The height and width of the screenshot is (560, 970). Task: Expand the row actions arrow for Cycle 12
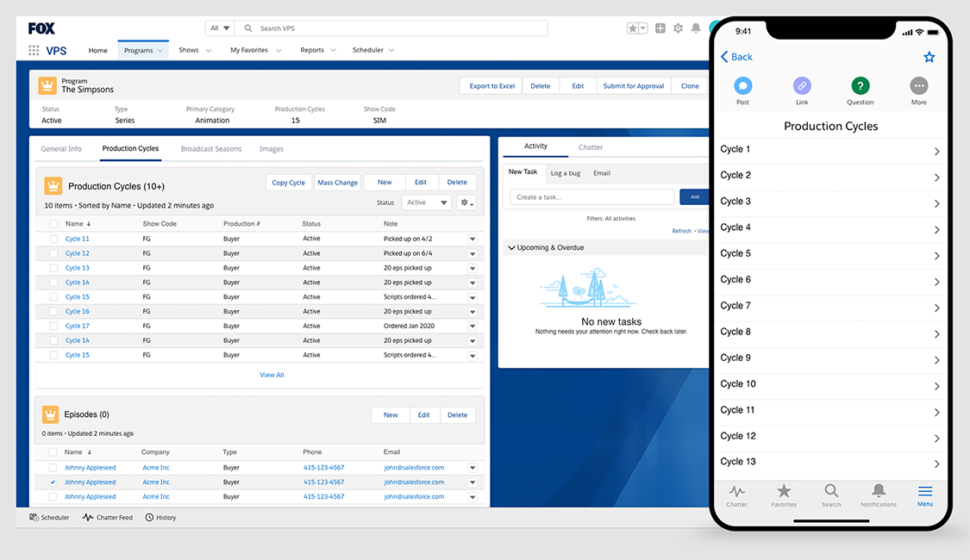coord(472,254)
